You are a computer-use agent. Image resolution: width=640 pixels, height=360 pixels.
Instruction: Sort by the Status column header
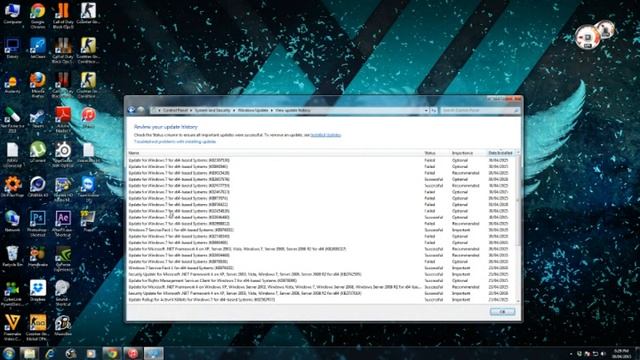(437, 153)
